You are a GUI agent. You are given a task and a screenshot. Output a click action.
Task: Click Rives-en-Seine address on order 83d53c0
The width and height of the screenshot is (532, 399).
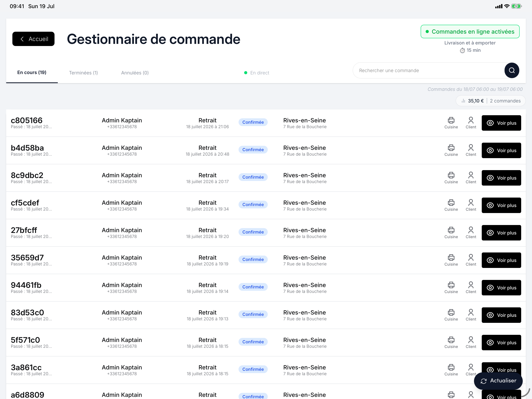[x=305, y=315]
